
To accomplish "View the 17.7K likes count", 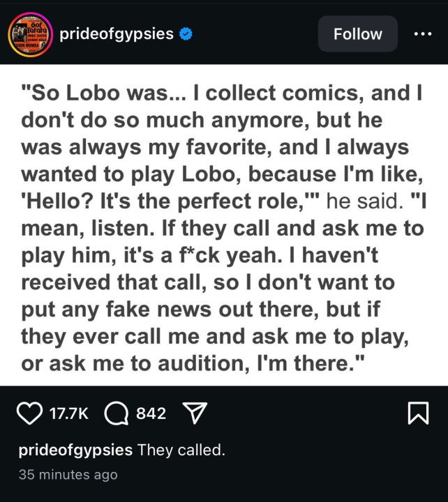I will coord(69,413).
